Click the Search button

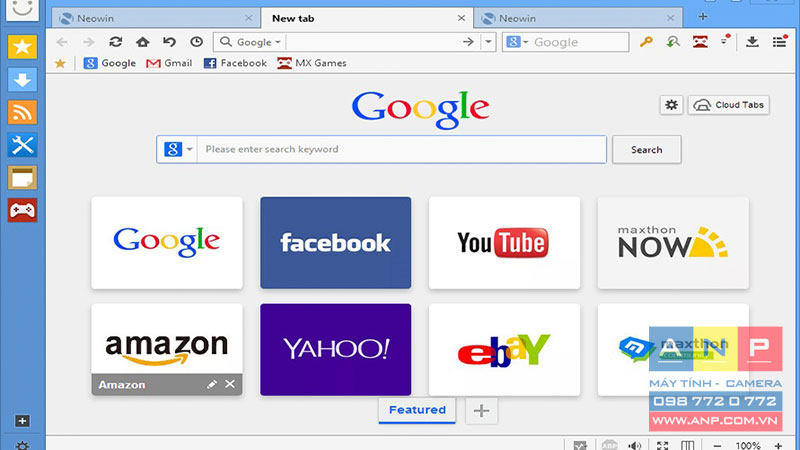[646, 149]
